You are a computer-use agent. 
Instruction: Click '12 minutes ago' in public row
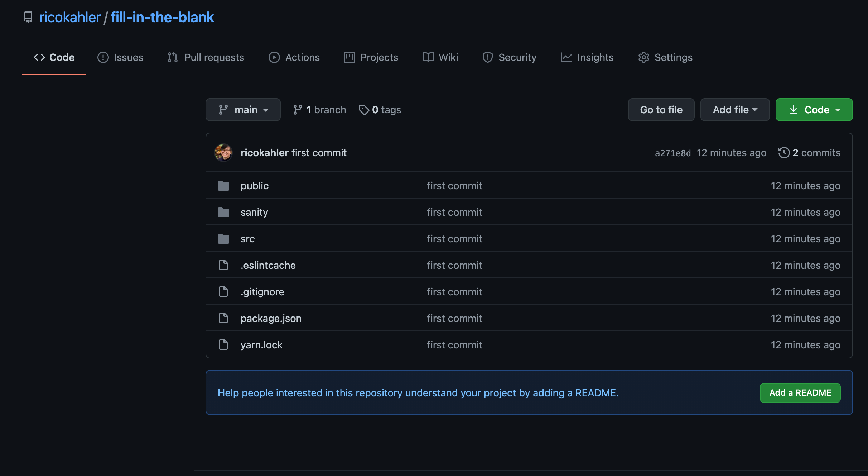(x=806, y=186)
